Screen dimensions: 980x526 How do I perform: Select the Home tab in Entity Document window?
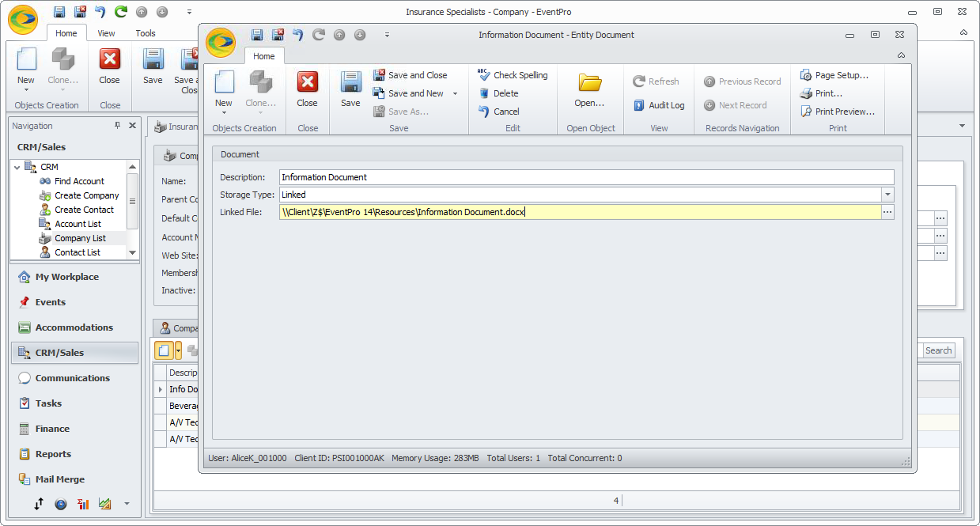click(x=264, y=56)
